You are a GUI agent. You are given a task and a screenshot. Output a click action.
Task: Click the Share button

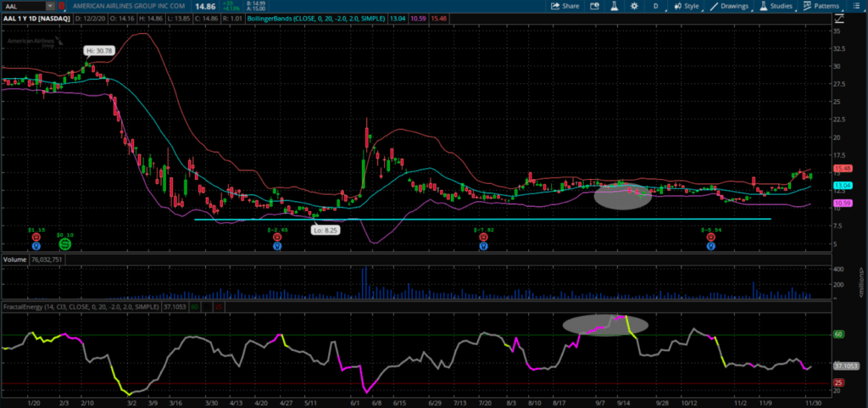tap(565, 6)
